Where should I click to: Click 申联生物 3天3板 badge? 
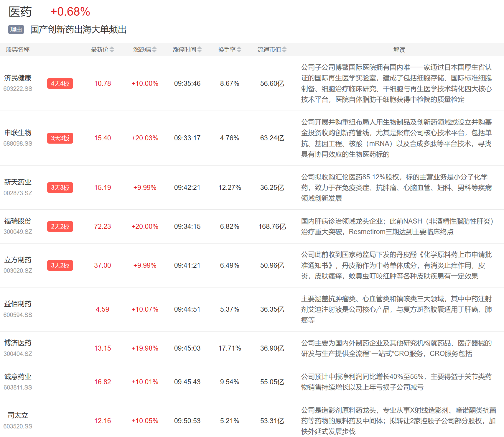pyautogui.click(x=60, y=138)
